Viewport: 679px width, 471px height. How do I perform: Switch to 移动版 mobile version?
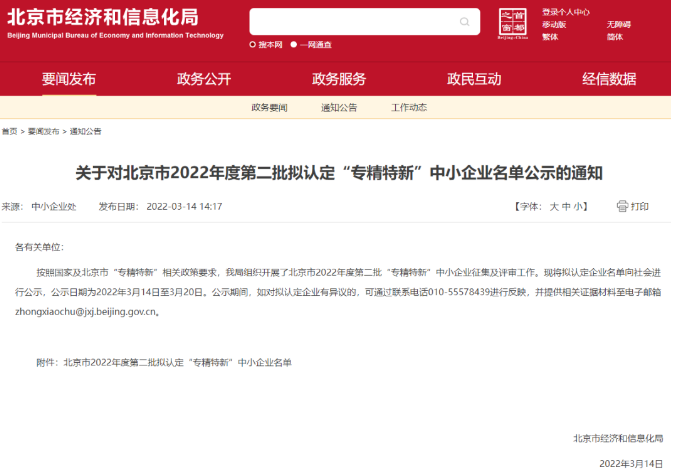554,25
